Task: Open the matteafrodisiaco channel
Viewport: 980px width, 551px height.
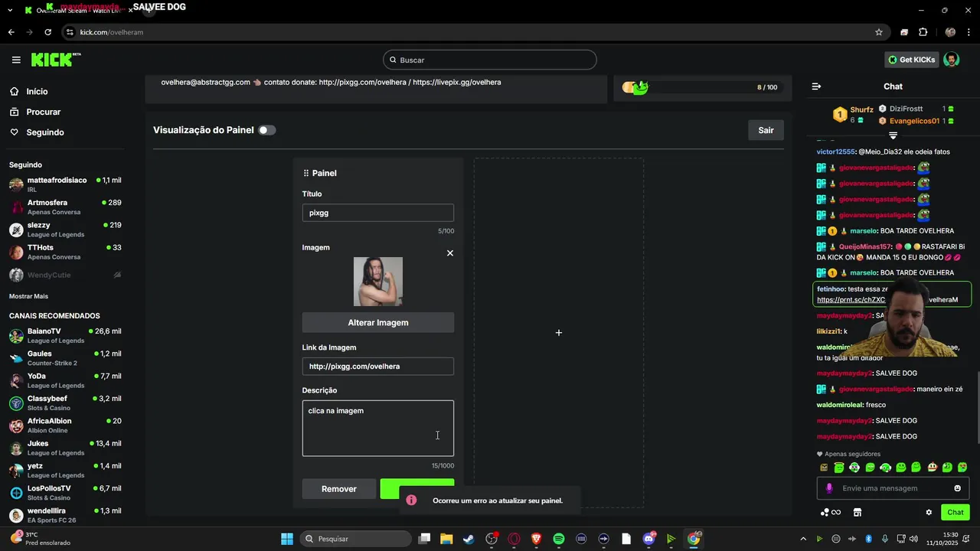Action: 65,184
